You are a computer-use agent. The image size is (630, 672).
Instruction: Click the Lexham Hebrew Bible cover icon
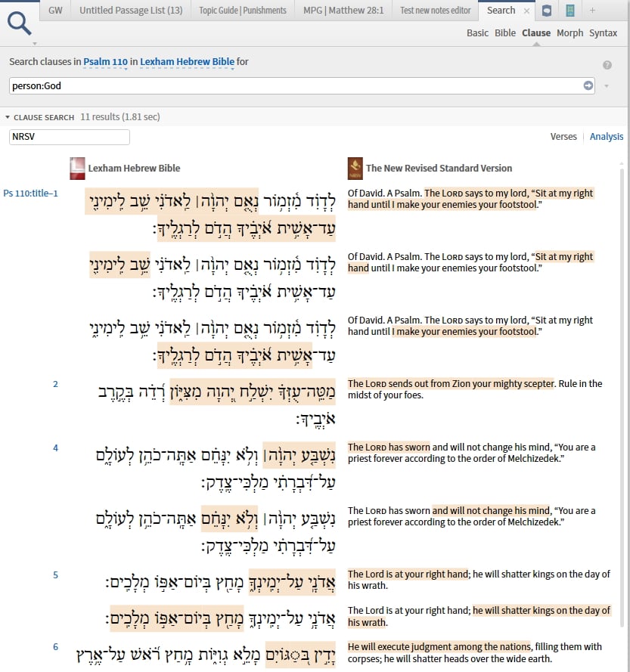click(x=77, y=169)
